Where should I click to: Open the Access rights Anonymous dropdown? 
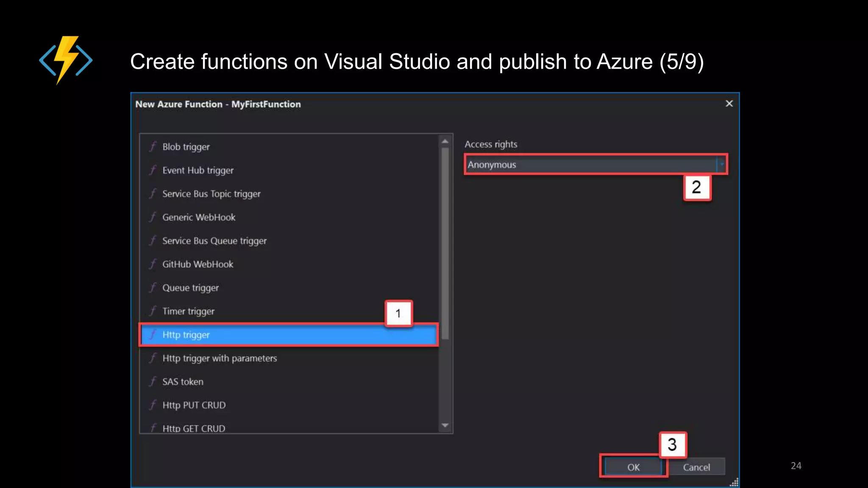pyautogui.click(x=596, y=164)
